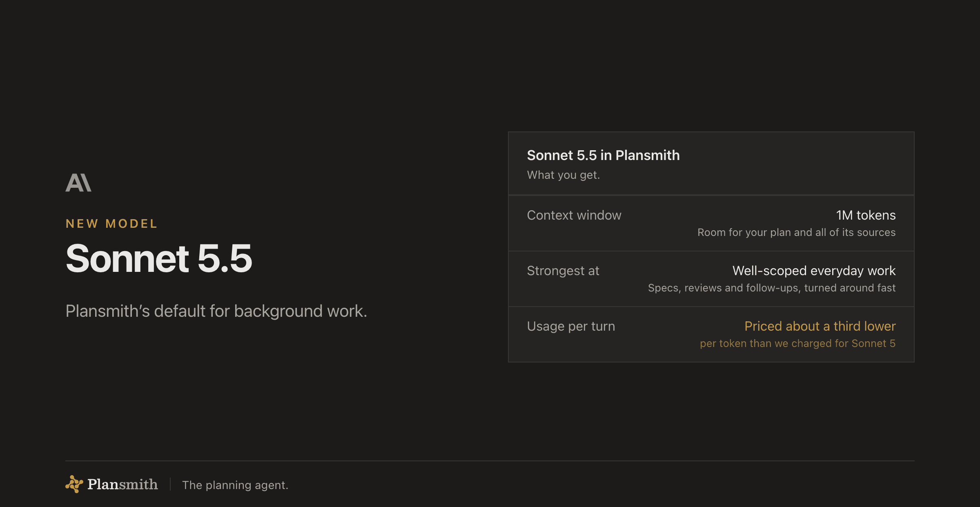
Task: Click "Specs, reviews and follow-ups, turned around fast"
Action: tap(772, 288)
